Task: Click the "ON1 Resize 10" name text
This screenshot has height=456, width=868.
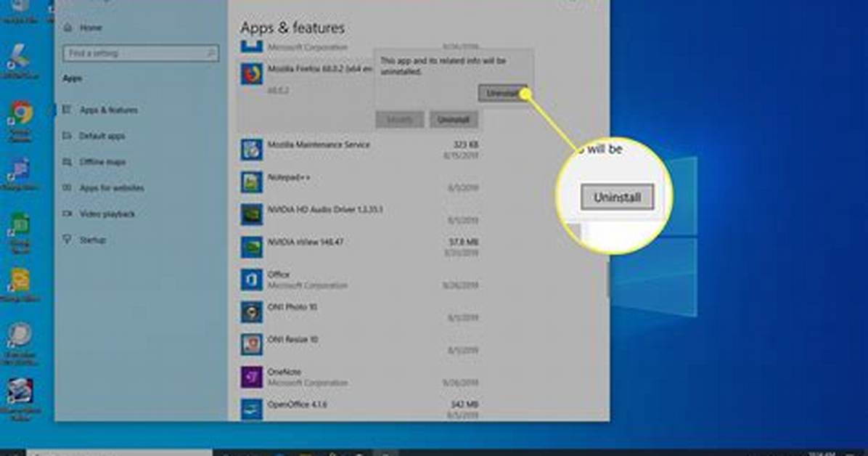Action: (292, 340)
